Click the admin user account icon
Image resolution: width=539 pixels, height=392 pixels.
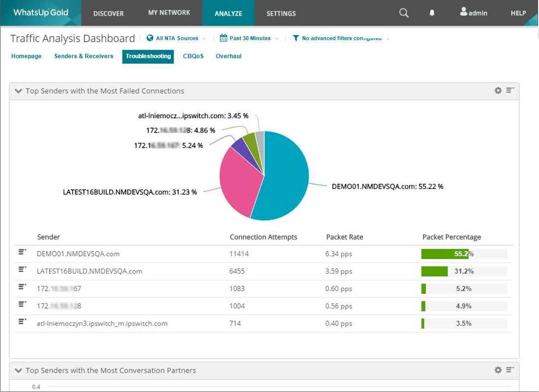(464, 12)
